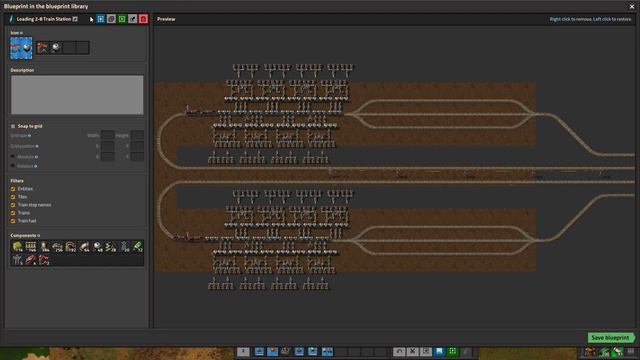Close the blueprint window with the X
This screenshot has height=360, width=640.
click(x=632, y=7)
